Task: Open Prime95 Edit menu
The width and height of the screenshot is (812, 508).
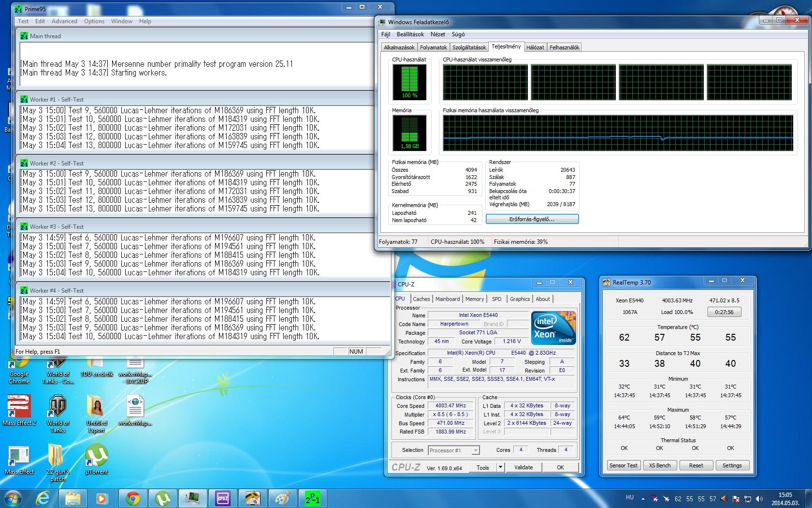Action: point(40,21)
